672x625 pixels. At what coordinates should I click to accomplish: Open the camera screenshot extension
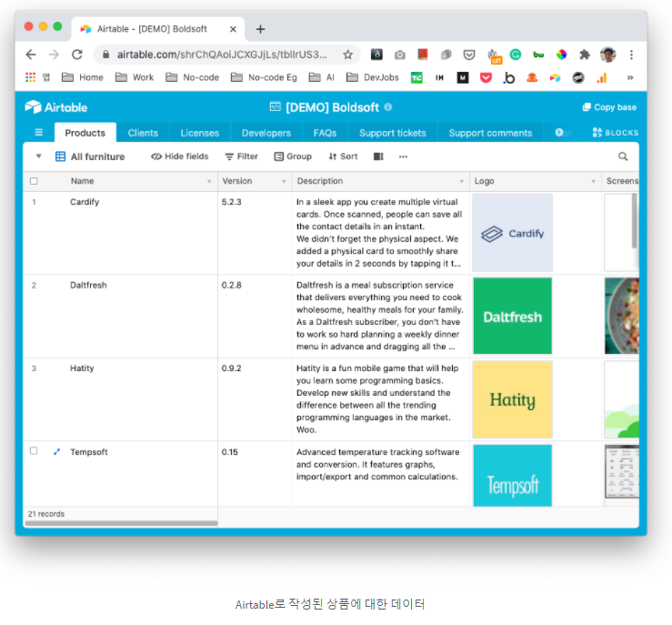[x=399, y=55]
